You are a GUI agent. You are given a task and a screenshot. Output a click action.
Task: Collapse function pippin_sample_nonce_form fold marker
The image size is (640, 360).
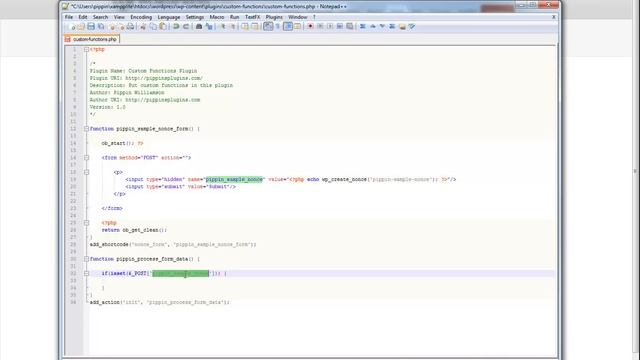point(86,129)
